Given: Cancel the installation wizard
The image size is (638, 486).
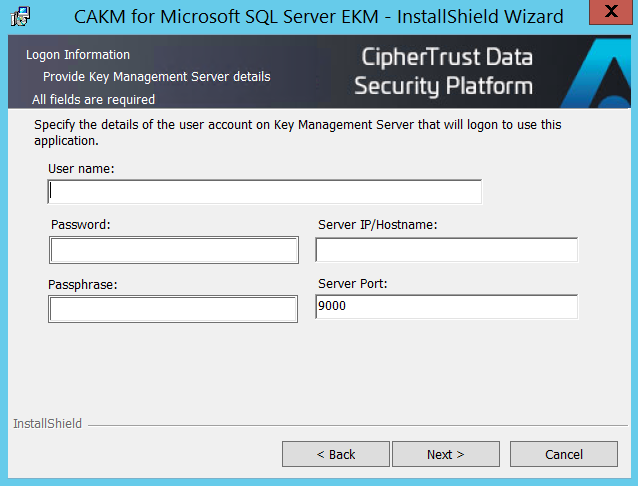Looking at the screenshot, I should pyautogui.click(x=563, y=454).
